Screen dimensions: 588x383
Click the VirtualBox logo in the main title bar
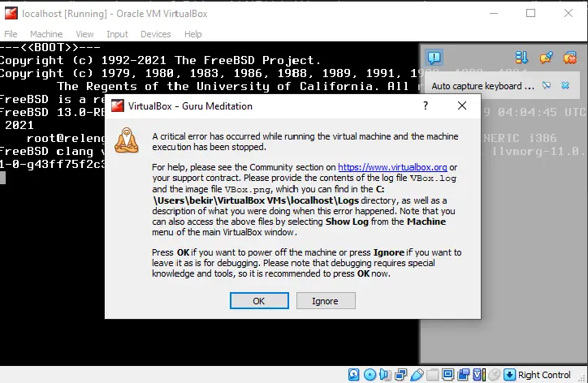[11, 14]
